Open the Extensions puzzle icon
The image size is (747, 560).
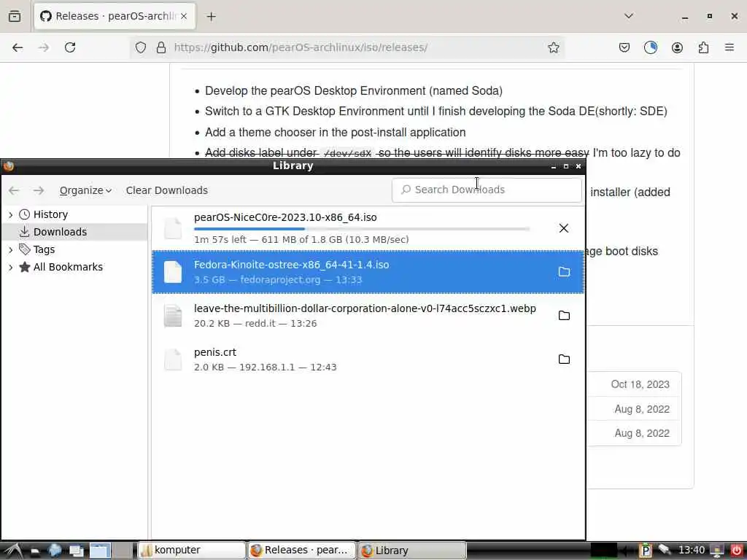coord(703,47)
